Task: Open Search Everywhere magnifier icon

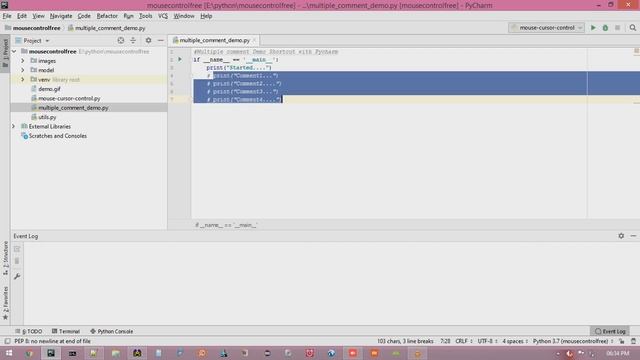Action: tap(633, 28)
